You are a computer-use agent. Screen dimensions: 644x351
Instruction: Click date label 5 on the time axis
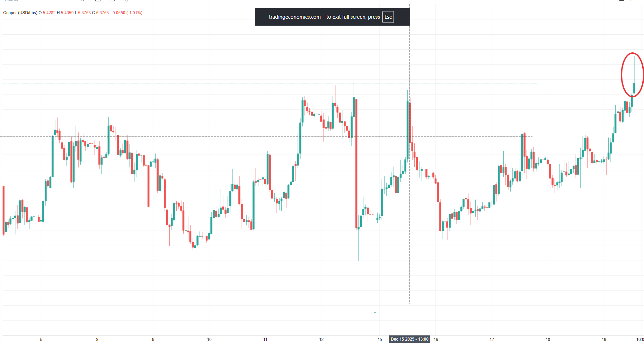tap(41, 340)
